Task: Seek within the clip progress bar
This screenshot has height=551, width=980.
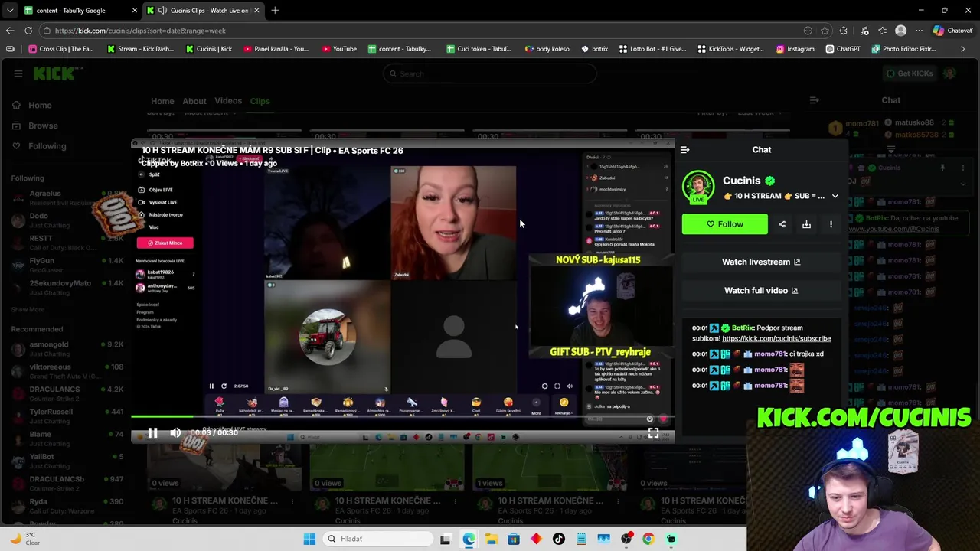Action: point(401,416)
